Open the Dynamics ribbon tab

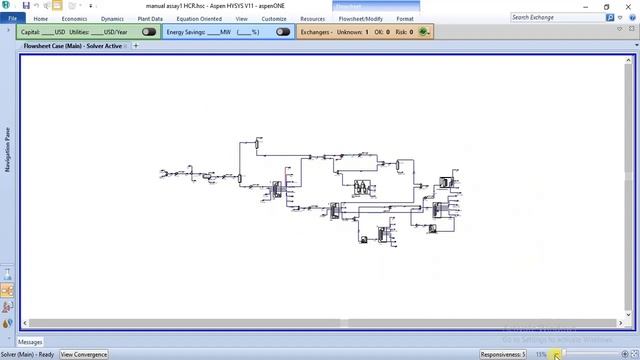pyautogui.click(x=112, y=19)
